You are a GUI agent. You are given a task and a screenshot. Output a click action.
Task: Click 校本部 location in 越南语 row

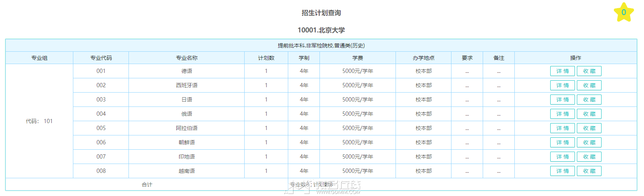[423, 171]
